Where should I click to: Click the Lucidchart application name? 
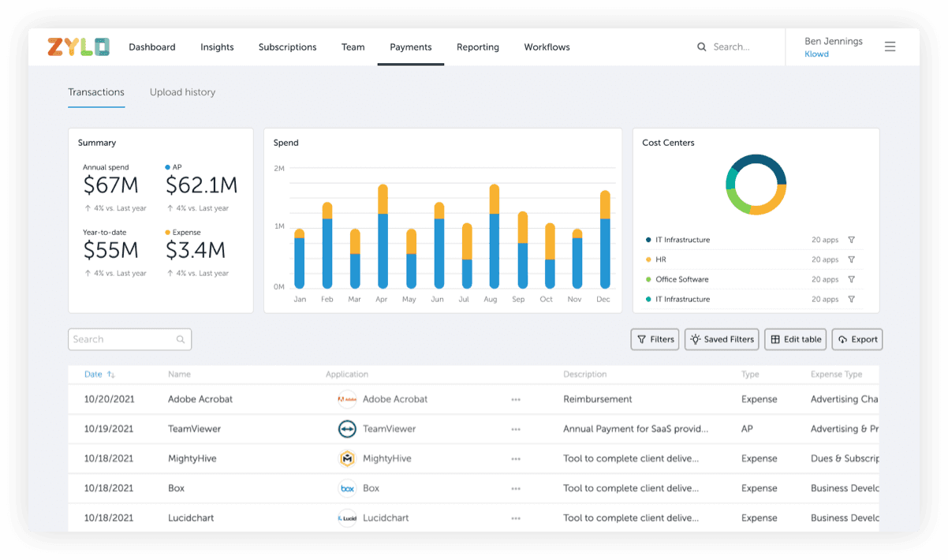click(x=386, y=518)
